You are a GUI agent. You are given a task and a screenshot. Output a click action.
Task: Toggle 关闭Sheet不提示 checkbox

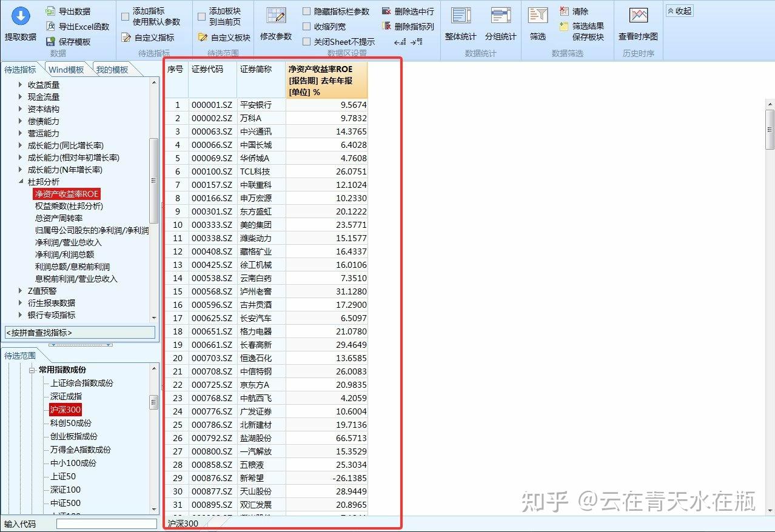point(307,42)
